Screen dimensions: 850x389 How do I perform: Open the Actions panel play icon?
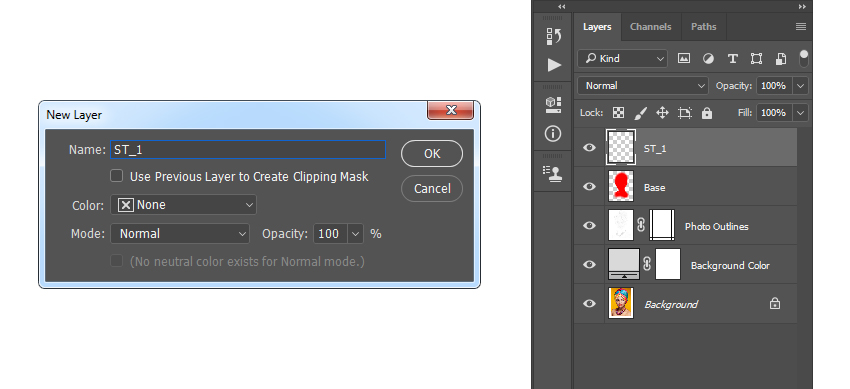(x=553, y=66)
